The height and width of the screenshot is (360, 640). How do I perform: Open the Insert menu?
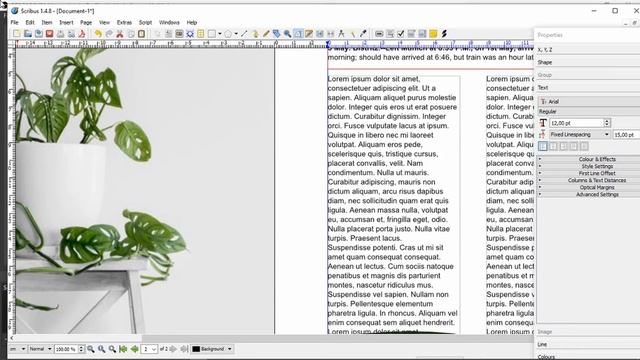pyautogui.click(x=66, y=22)
